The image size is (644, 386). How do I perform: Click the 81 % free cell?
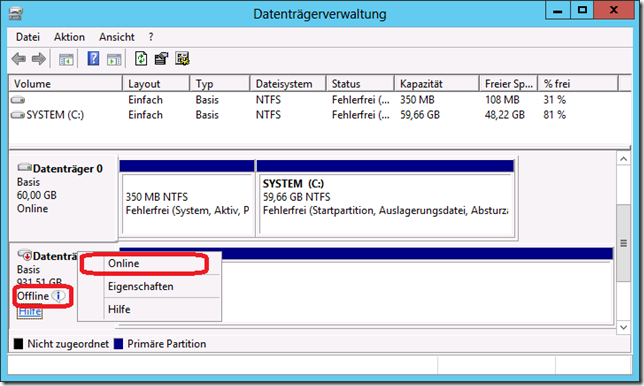[554, 115]
